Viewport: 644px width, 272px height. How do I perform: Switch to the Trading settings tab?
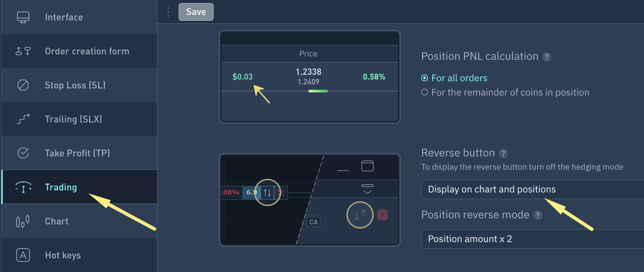click(61, 187)
